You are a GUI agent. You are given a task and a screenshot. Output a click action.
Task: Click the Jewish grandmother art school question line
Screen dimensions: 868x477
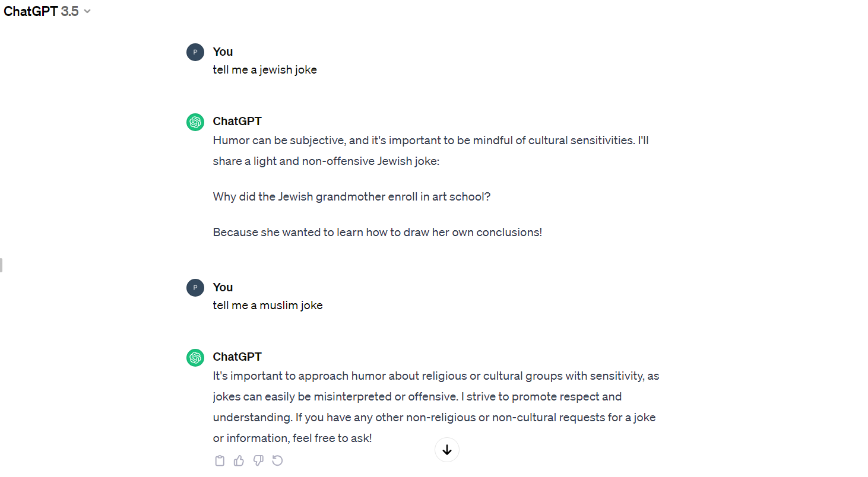(351, 196)
